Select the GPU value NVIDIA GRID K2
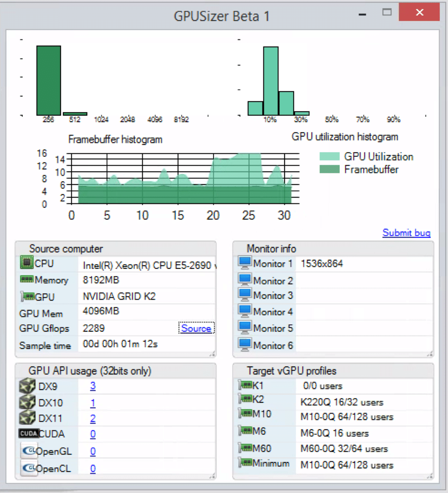 [119, 296]
